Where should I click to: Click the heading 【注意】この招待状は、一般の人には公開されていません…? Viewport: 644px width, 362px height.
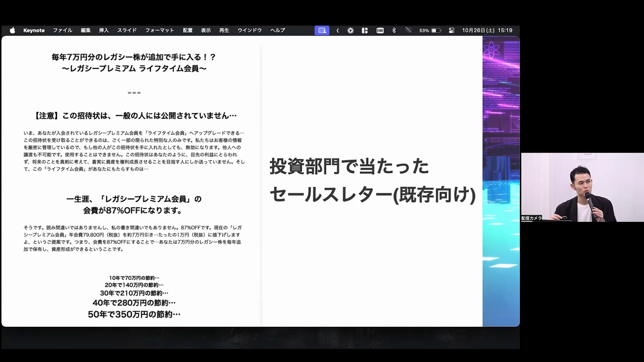click(135, 116)
